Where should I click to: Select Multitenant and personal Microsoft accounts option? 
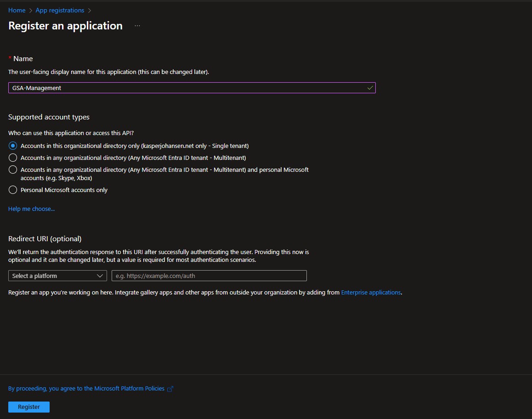coord(13,170)
